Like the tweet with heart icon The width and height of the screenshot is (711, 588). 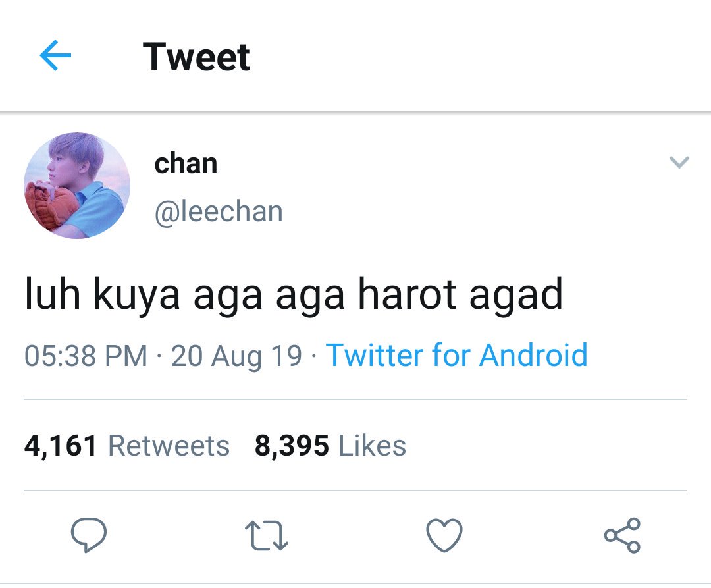tap(444, 535)
